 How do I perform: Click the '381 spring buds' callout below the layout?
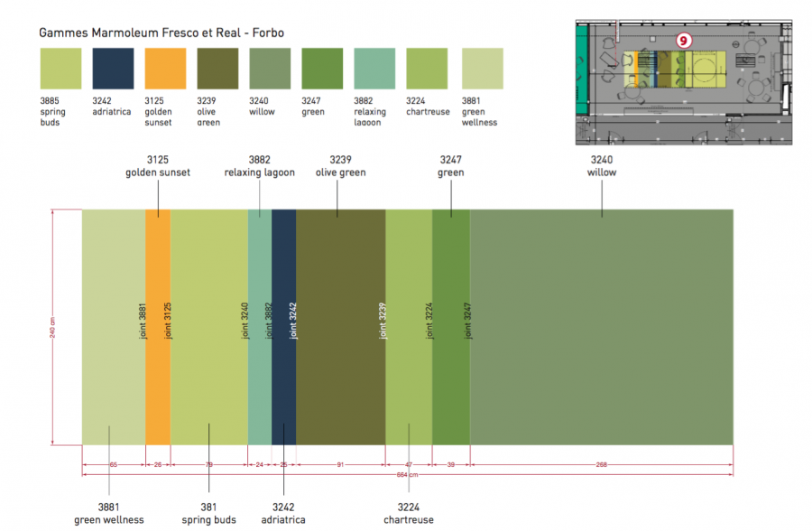[208, 513]
